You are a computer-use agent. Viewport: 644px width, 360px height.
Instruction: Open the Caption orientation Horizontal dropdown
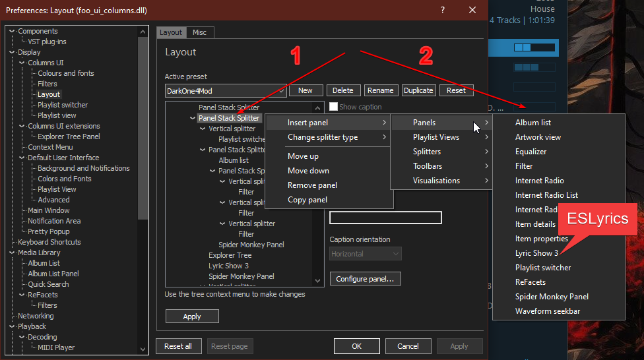[x=365, y=254]
